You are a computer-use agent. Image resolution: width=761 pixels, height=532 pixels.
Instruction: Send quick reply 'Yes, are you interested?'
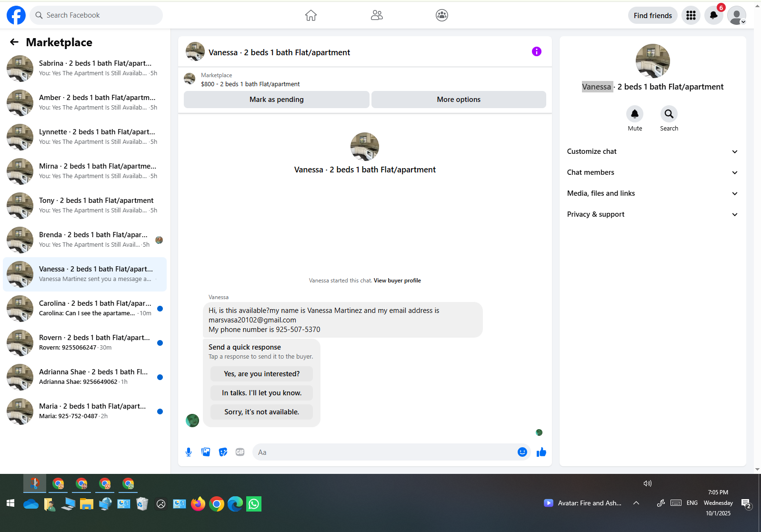point(261,374)
